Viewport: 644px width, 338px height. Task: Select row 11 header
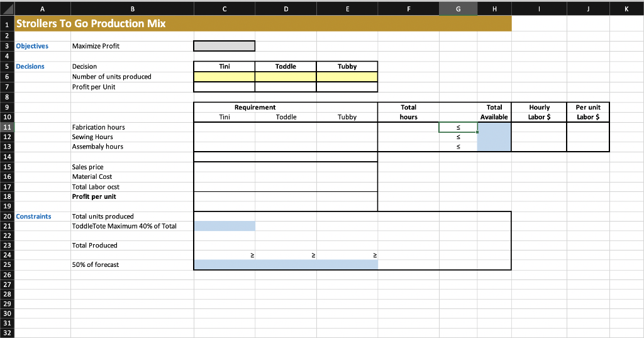[x=7, y=127]
